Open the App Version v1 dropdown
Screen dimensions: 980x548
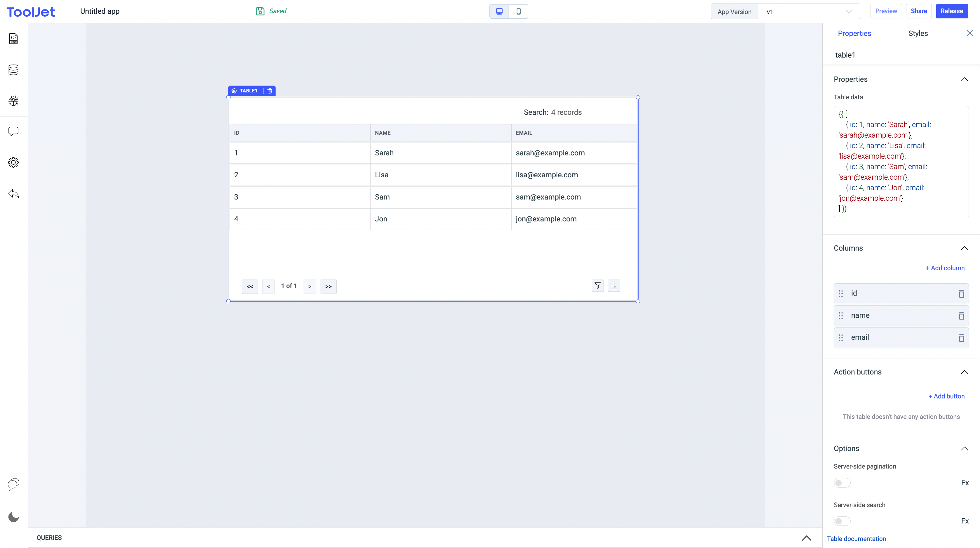[x=809, y=12]
